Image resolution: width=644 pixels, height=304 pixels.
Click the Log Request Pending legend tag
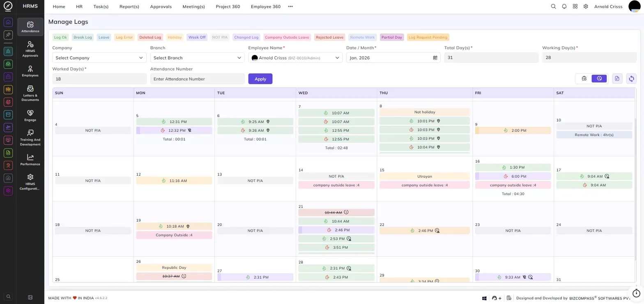coord(428,37)
